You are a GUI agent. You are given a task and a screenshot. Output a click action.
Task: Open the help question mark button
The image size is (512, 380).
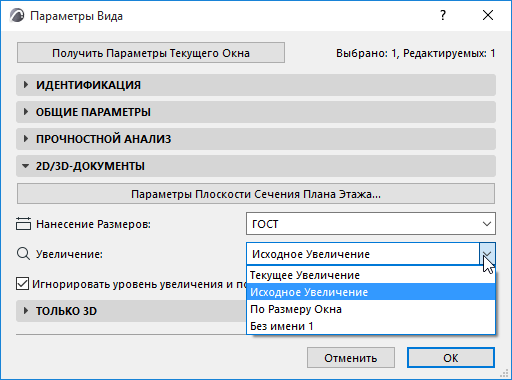tap(443, 15)
